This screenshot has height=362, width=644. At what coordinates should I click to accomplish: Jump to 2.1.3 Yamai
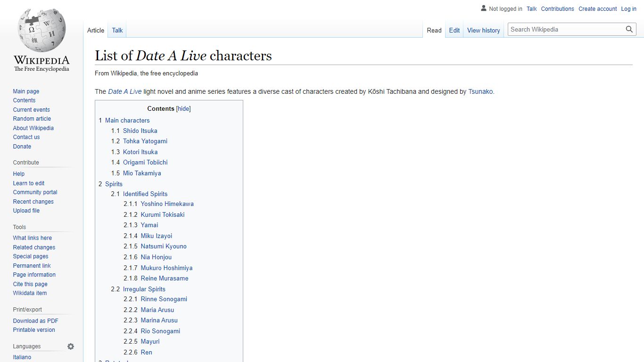(141, 225)
